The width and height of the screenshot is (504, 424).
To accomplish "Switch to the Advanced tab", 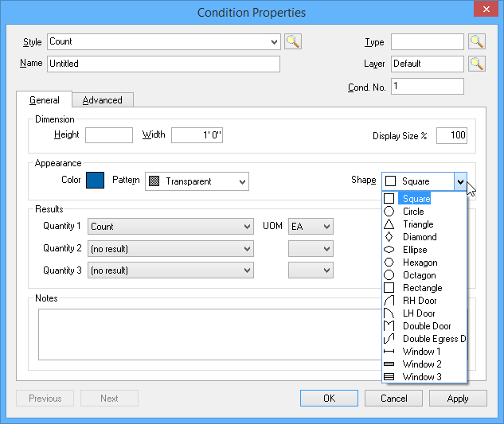I will 103,100.
